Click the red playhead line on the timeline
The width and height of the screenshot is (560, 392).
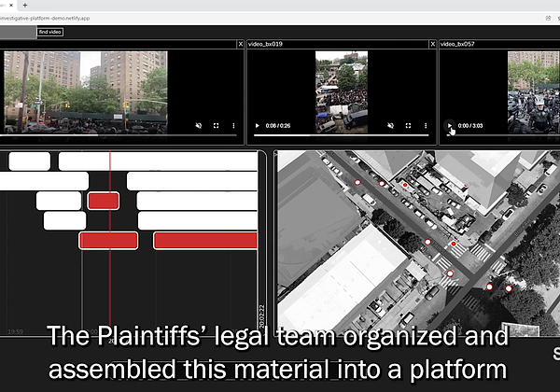[x=110, y=280]
